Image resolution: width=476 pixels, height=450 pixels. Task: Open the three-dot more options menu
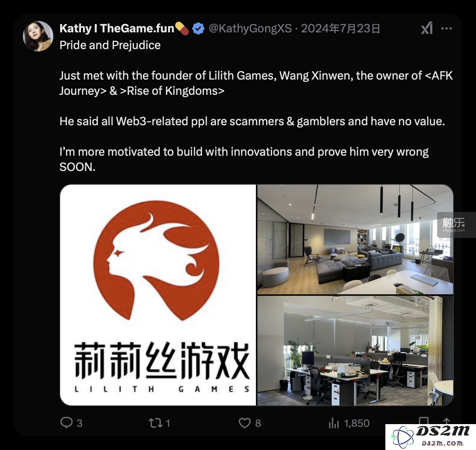(x=446, y=28)
